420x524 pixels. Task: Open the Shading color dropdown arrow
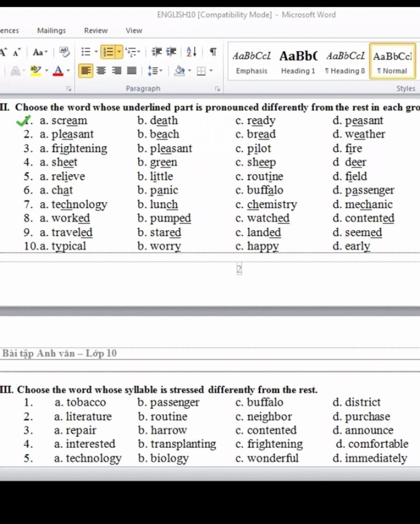pos(189,71)
